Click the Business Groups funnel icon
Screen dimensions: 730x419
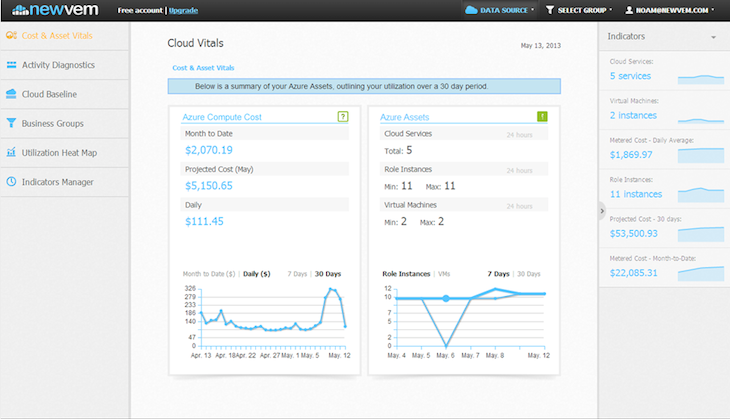(11, 123)
